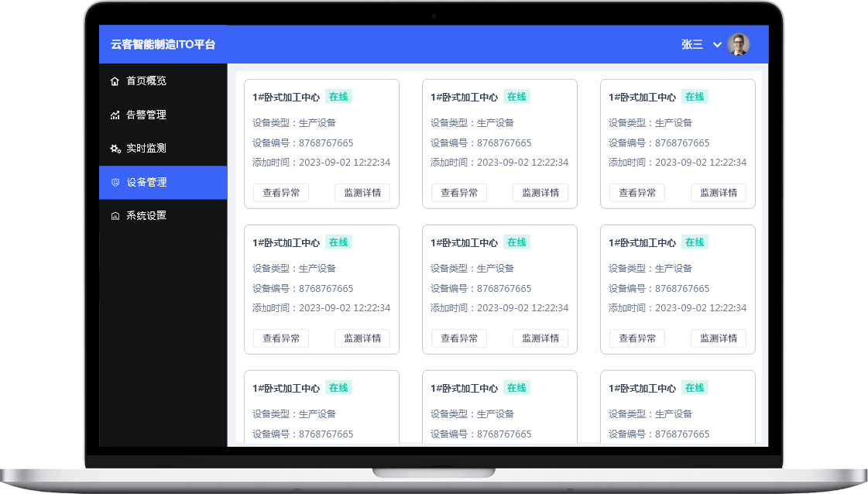Click 监测详情 in first-row first card
This screenshot has height=494, width=868.
point(362,193)
